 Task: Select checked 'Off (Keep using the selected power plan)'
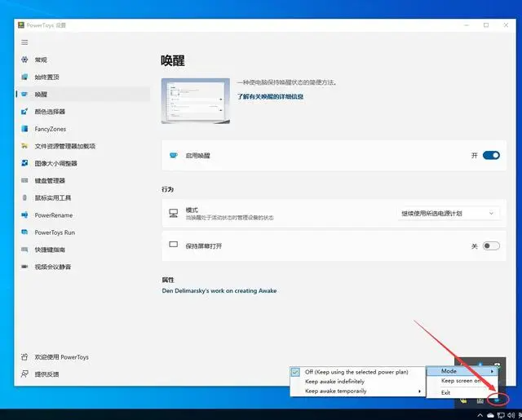click(x=357, y=372)
